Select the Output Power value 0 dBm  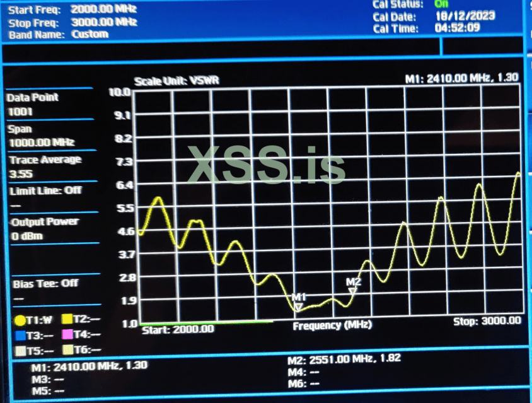(27, 236)
